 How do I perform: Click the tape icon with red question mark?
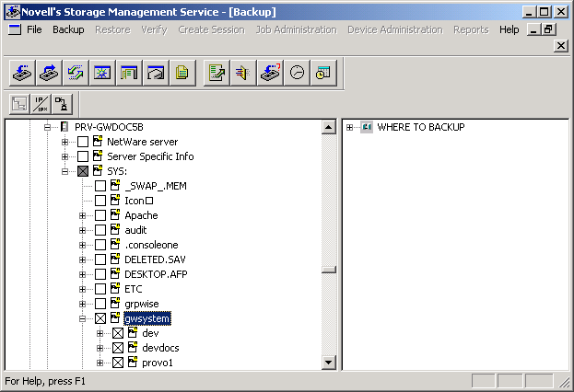270,73
